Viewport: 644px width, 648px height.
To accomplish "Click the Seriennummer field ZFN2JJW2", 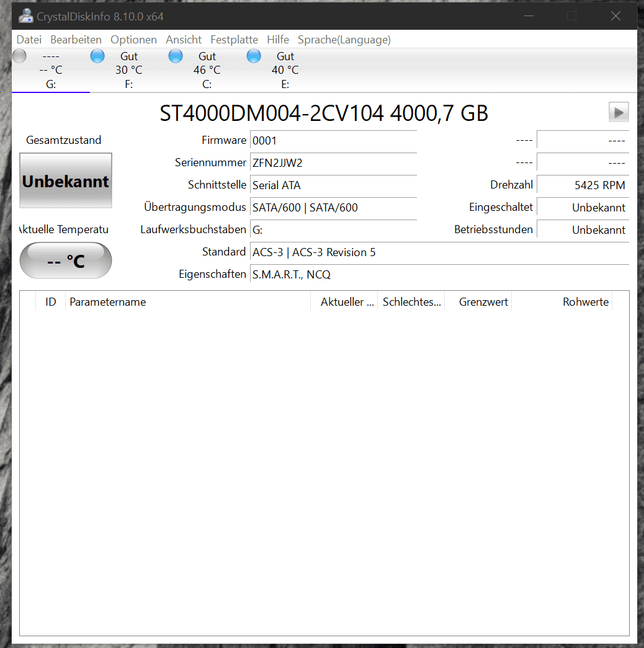I will pos(333,162).
